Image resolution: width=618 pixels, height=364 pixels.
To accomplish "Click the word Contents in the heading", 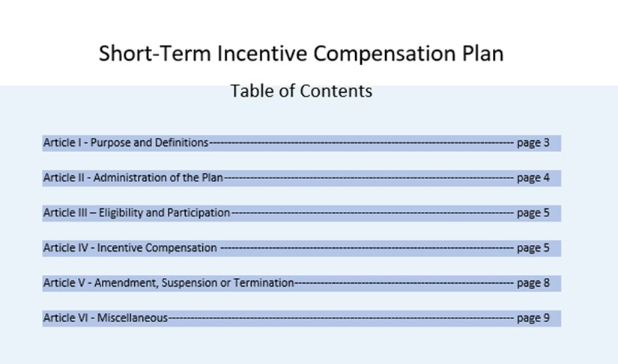I will (336, 91).
